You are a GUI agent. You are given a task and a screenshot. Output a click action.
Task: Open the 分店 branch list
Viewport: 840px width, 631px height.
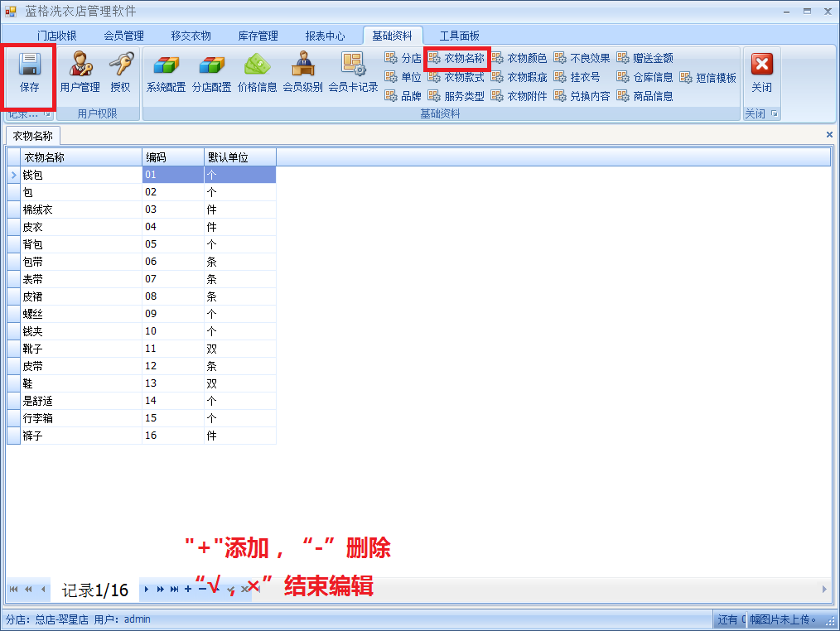(x=403, y=58)
